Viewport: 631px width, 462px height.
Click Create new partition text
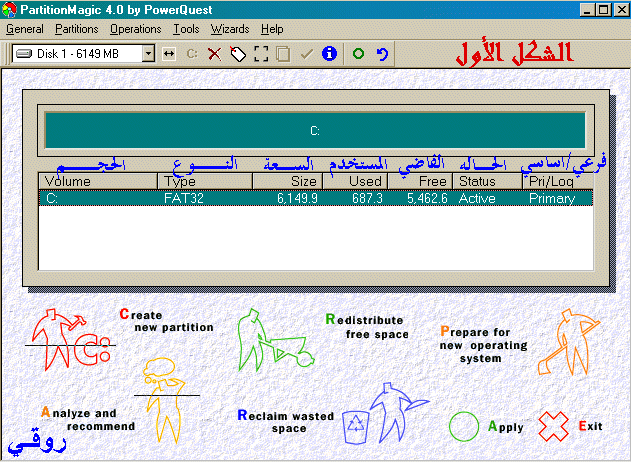167,320
